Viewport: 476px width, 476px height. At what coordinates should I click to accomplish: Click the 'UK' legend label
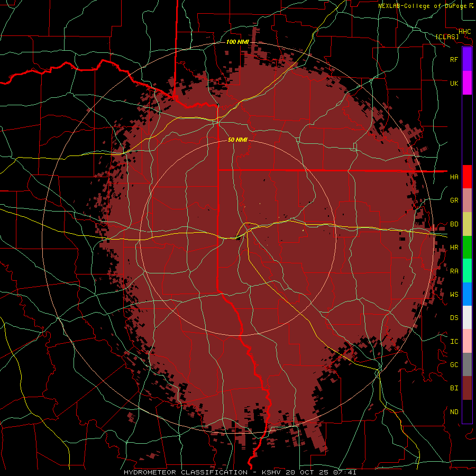(454, 83)
